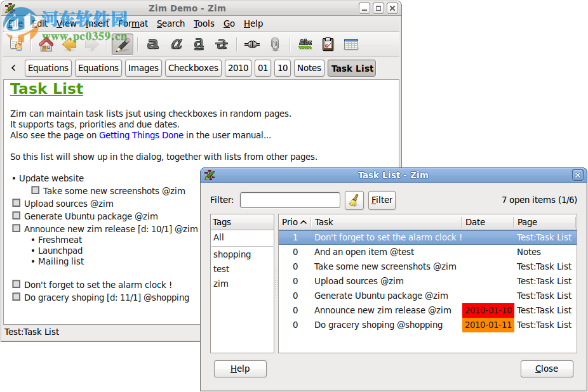588x392 pixels.
Task: Click the attach file paperclip icon
Action: (275, 44)
